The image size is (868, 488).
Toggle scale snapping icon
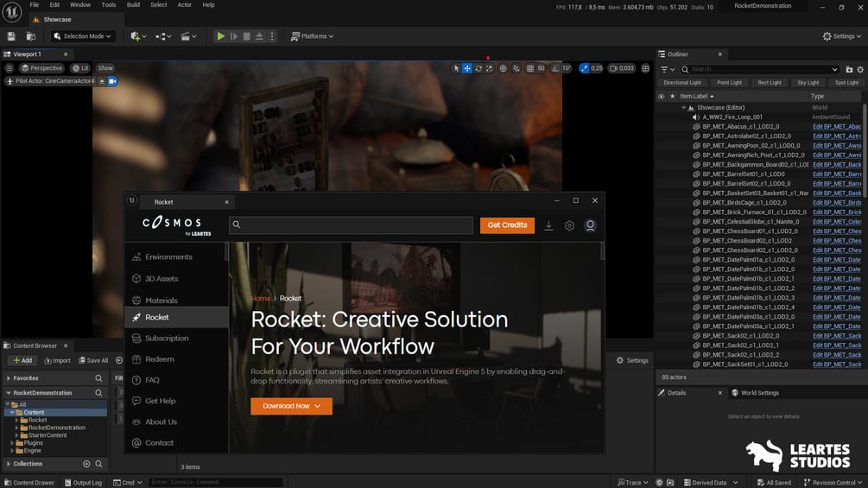pos(585,68)
